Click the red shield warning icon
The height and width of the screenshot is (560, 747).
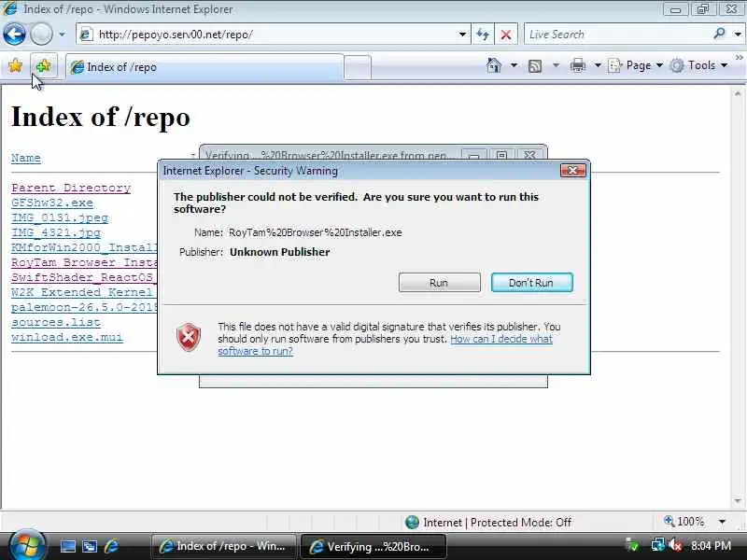pos(189,337)
